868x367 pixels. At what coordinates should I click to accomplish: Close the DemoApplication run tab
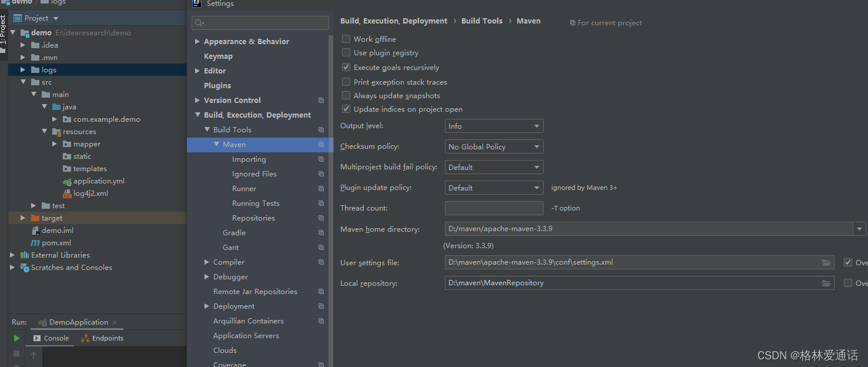115,322
